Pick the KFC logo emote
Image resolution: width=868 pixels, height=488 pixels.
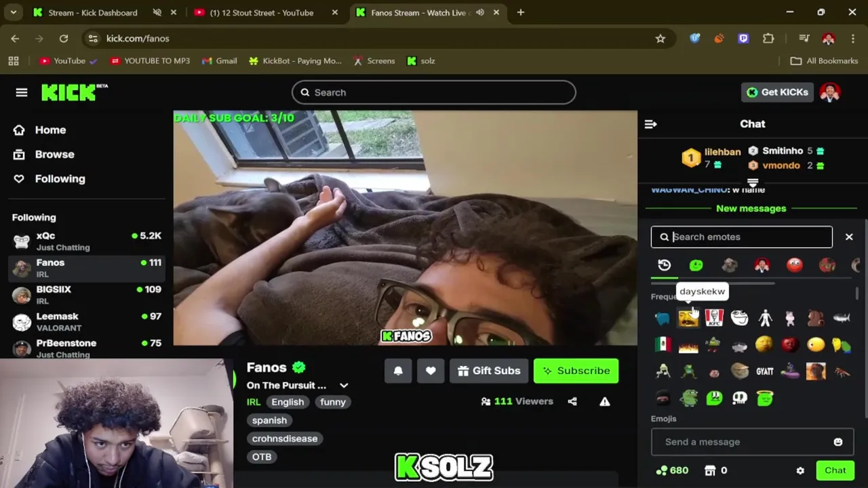[714, 318]
